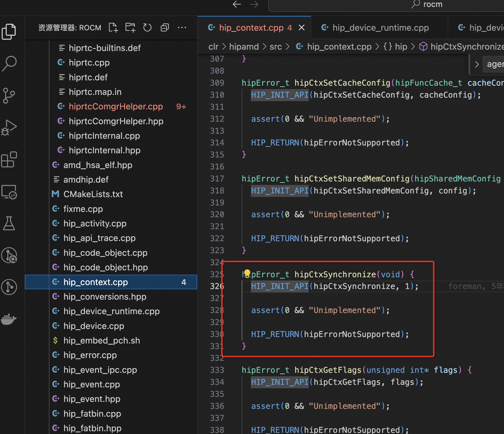Open hiprtcComgrHelper.cpp in file tree
504x434 pixels.
[116, 107]
